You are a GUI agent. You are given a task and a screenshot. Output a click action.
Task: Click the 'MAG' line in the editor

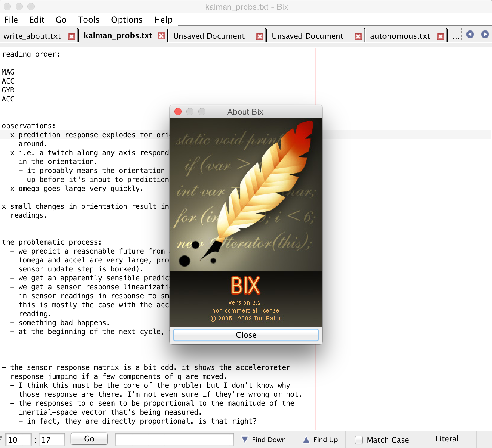(8, 72)
